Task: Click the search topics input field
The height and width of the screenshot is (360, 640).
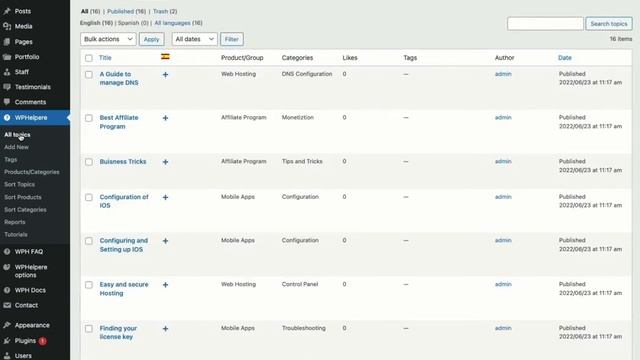Action: [x=545, y=24]
